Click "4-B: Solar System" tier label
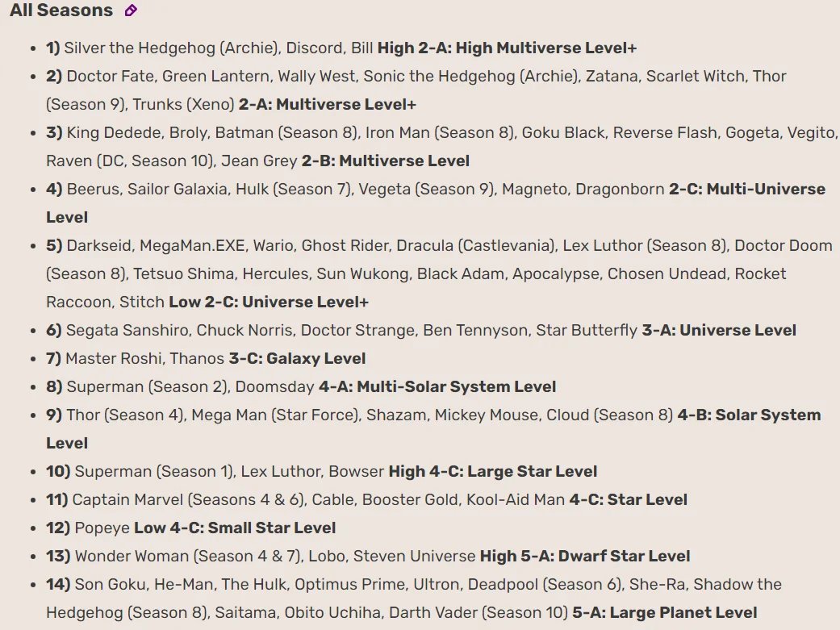 coord(749,415)
